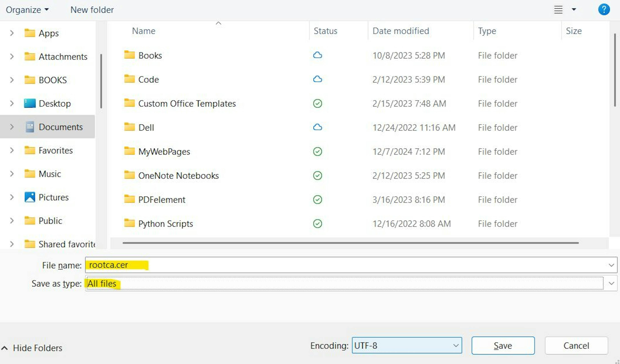Select the Documents icon in sidebar
Viewport: 620px width, 364px height.
point(30,127)
